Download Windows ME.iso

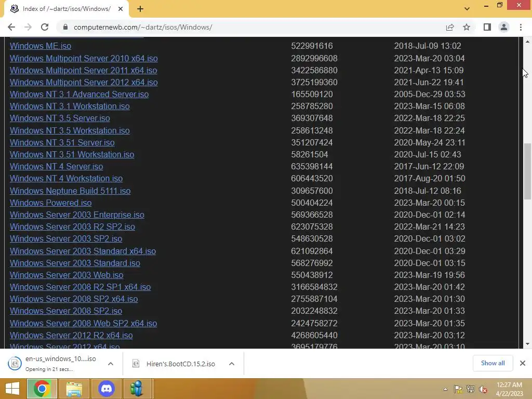click(41, 46)
